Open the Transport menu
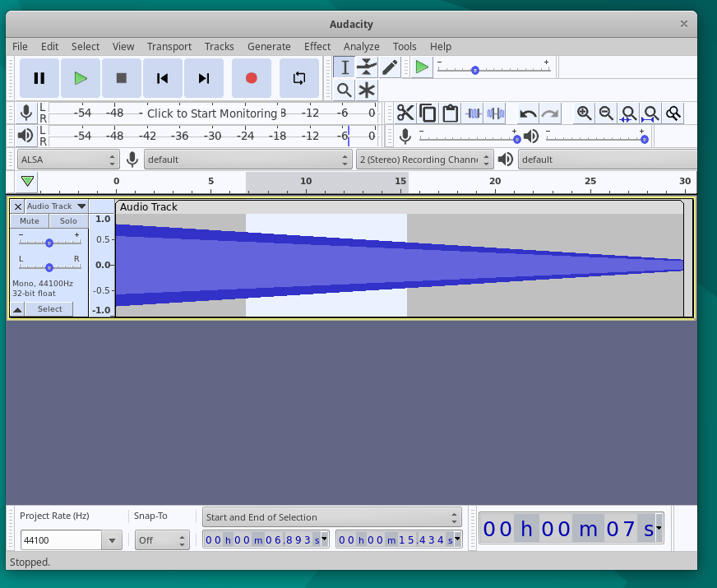 coord(169,46)
